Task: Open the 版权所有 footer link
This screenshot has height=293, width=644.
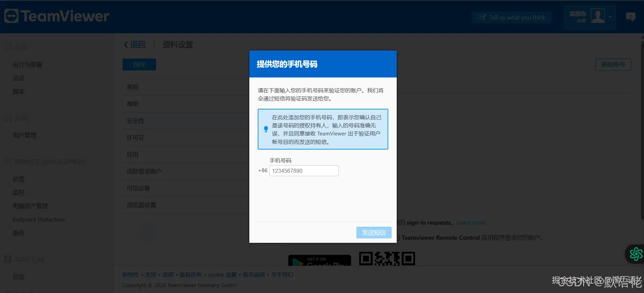Action: click(190, 275)
